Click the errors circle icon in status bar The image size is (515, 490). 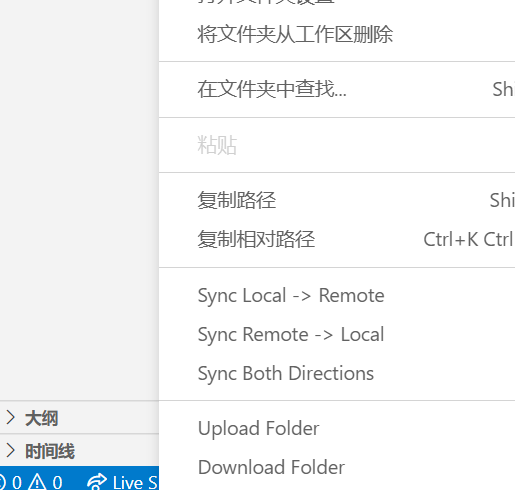coord(2,482)
